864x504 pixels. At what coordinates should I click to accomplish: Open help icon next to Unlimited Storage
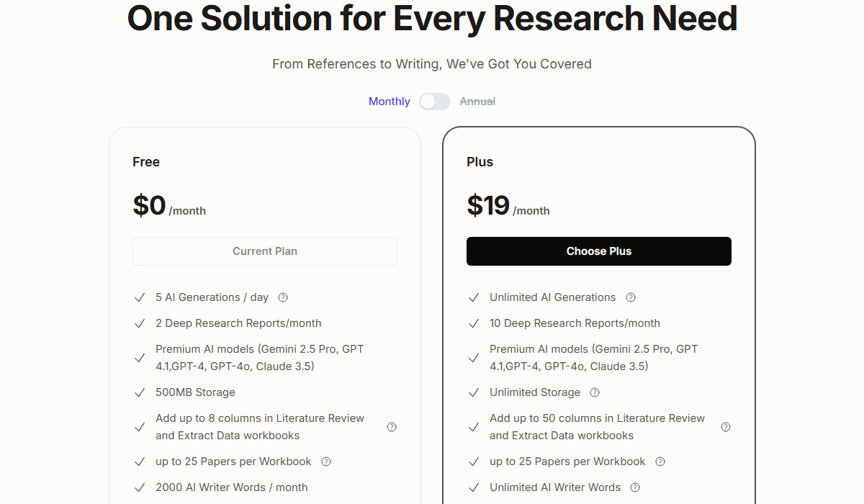click(x=595, y=392)
